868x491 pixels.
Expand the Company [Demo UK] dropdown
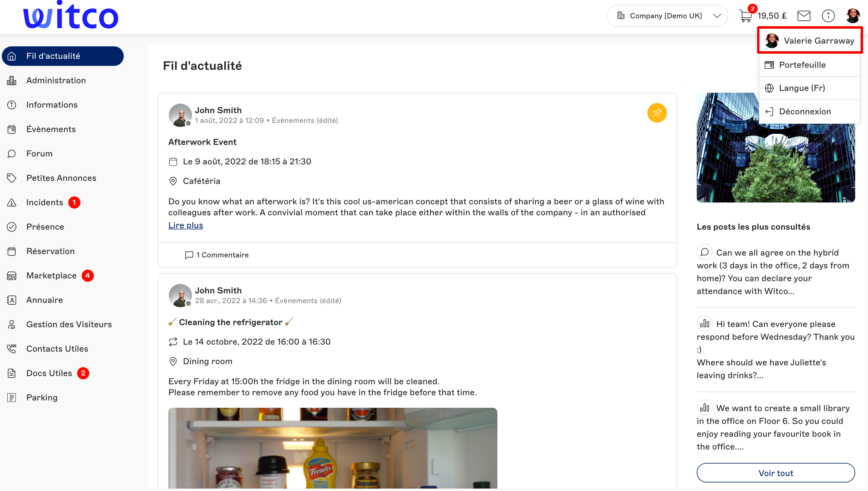[667, 16]
